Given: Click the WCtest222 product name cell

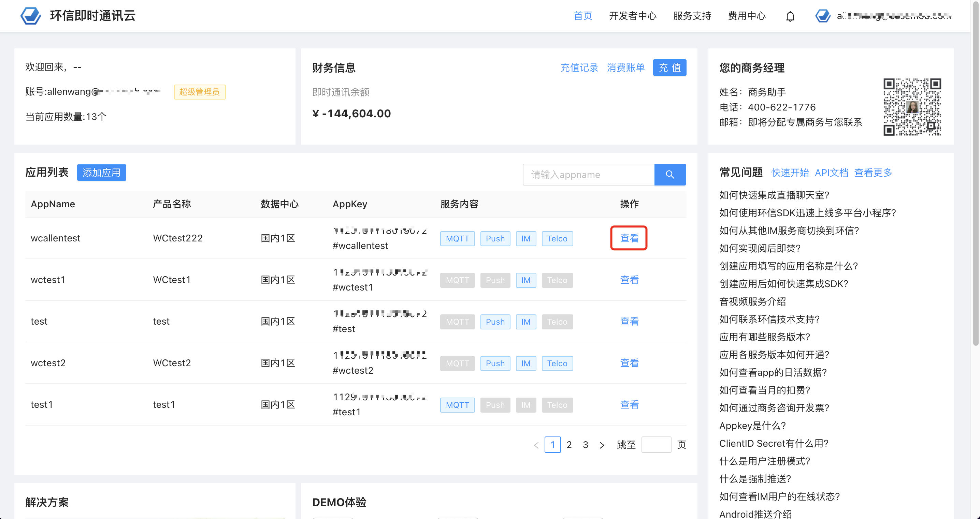Looking at the screenshot, I should pyautogui.click(x=178, y=238).
